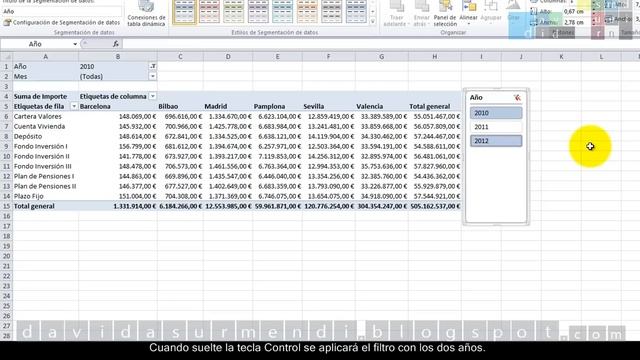Select the Fondo Inversión I row label
640x360 pixels.
point(40,146)
